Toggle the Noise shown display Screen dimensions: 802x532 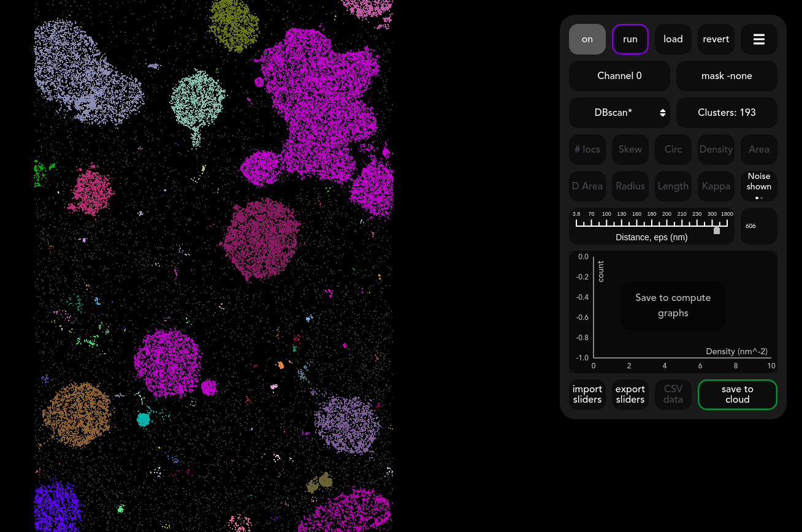pyautogui.click(x=758, y=186)
